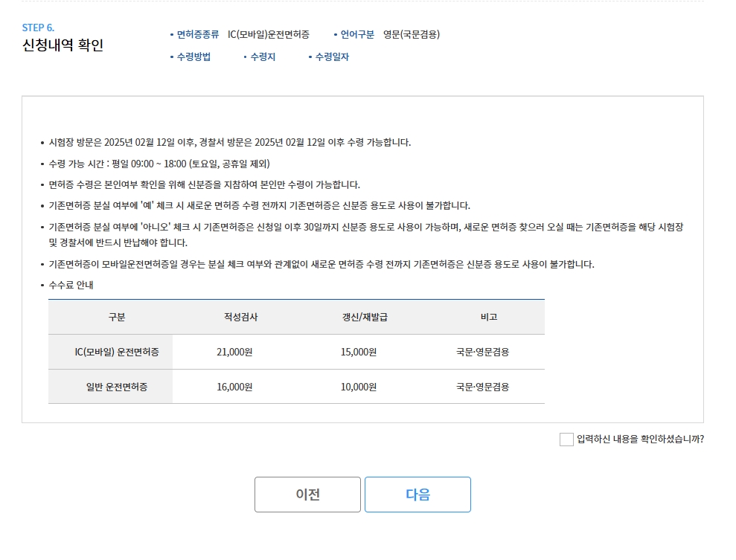The width and height of the screenshot is (736, 560).
Task: Click the notice about checking '예' for lost license
Action: (259, 205)
